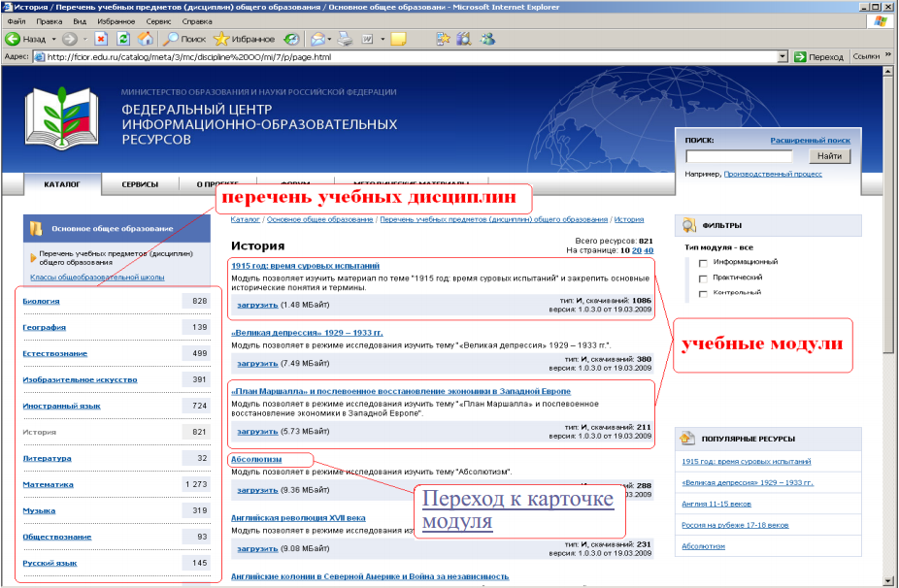Click the Edit with Word icon

(368, 39)
